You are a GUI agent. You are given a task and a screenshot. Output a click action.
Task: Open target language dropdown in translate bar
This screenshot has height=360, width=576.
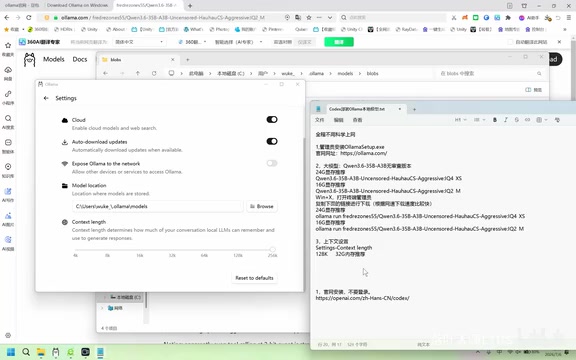[139, 42]
